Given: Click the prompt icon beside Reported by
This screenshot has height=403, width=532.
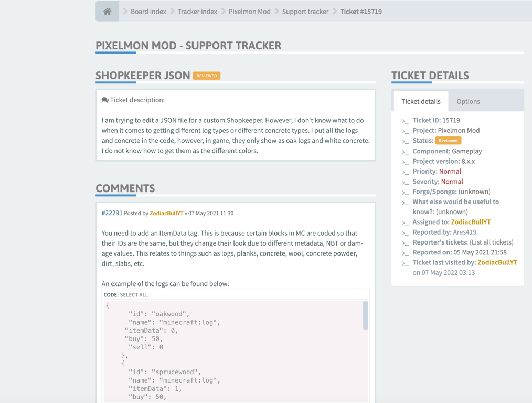Looking at the screenshot, I should pos(405,231).
